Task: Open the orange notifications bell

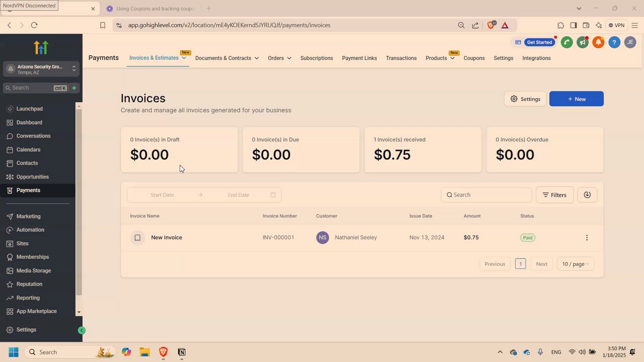Action: click(598, 42)
